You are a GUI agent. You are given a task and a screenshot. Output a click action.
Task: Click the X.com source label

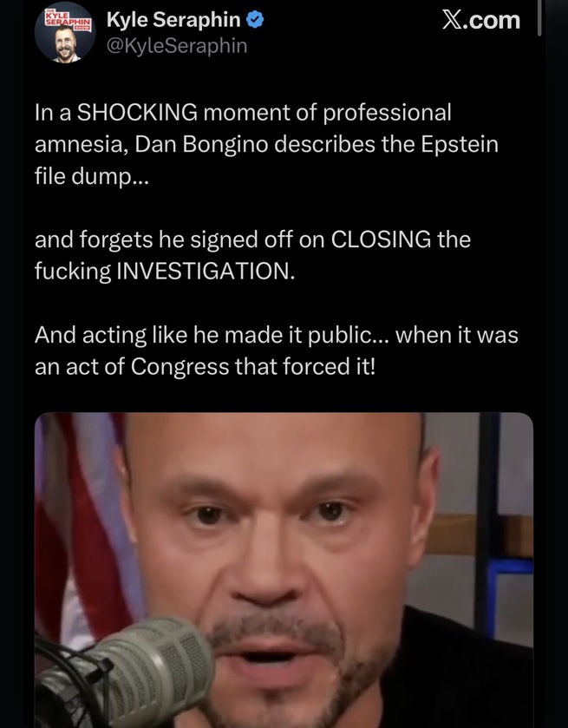(481, 21)
